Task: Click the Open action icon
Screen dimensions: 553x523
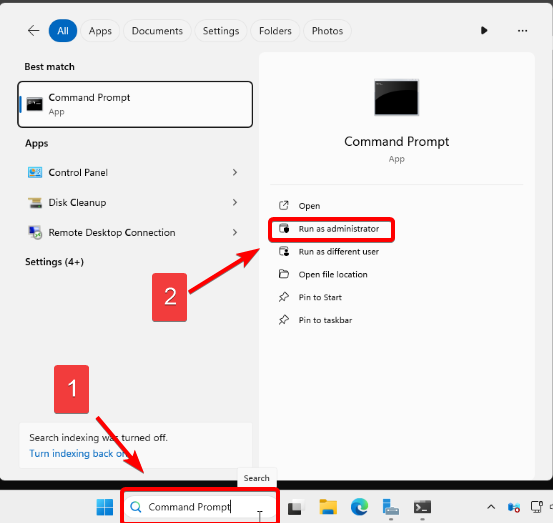Action: click(284, 205)
